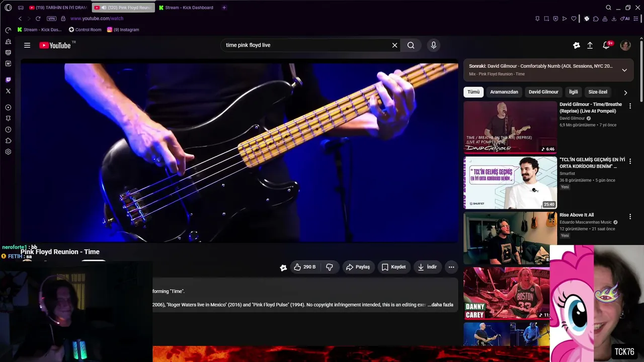
Task: Select the Size özel filter chip
Action: 598,92
